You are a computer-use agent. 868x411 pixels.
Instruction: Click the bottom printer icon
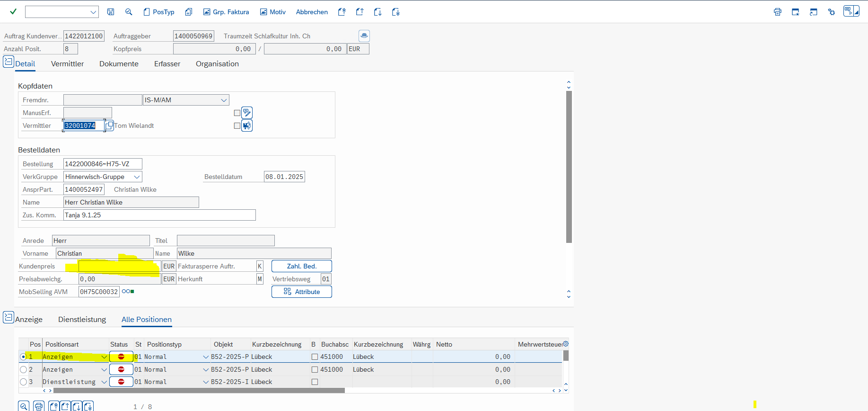[x=39, y=406]
